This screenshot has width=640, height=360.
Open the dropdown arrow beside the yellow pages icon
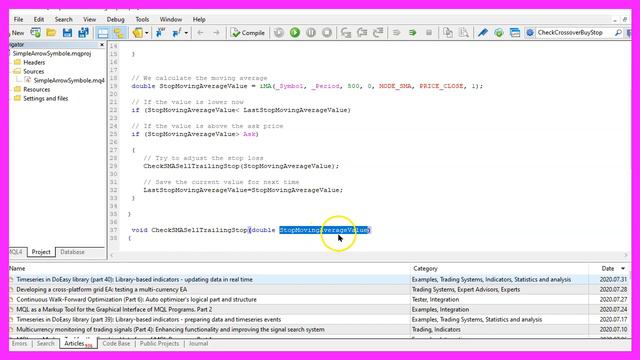[x=147, y=33]
